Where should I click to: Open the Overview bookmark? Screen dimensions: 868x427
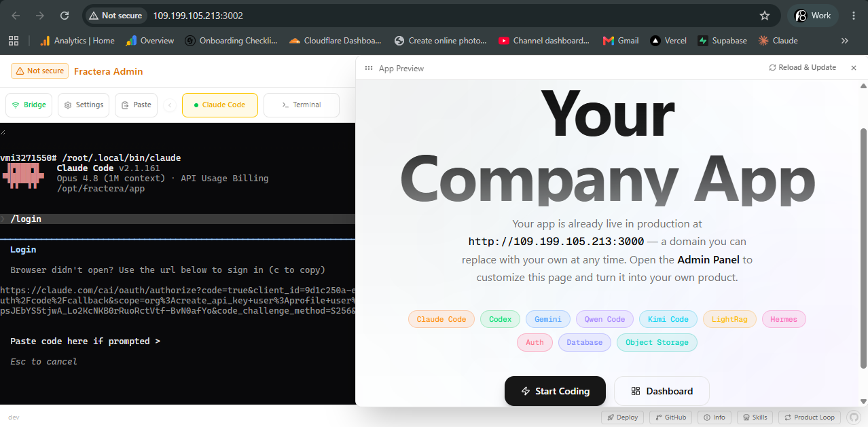coord(150,41)
